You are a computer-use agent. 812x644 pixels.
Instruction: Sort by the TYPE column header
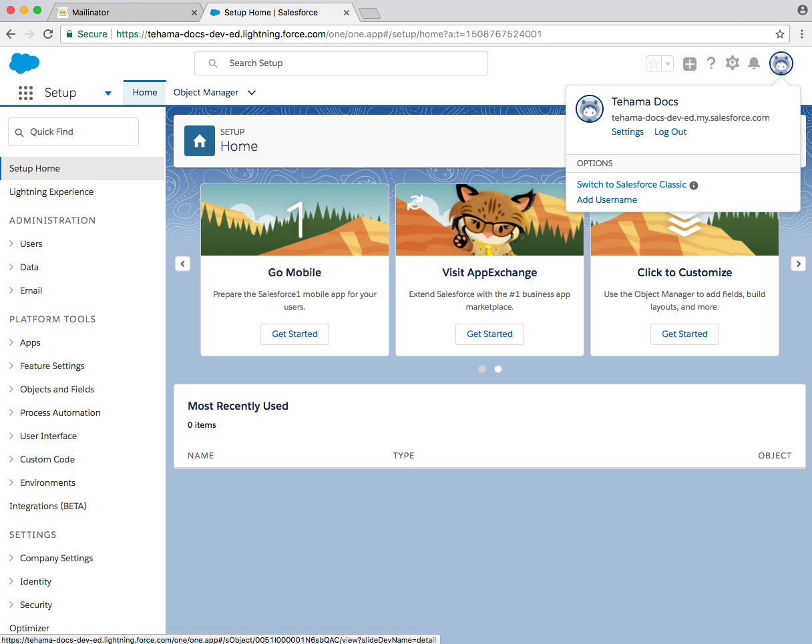[404, 456]
